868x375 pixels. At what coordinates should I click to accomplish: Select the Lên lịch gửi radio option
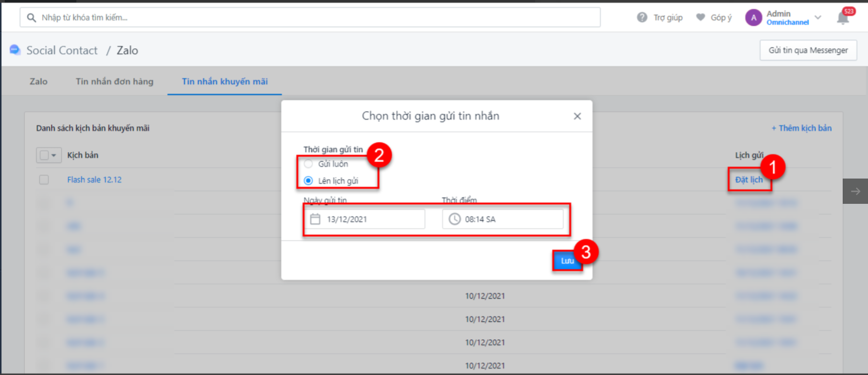point(309,181)
